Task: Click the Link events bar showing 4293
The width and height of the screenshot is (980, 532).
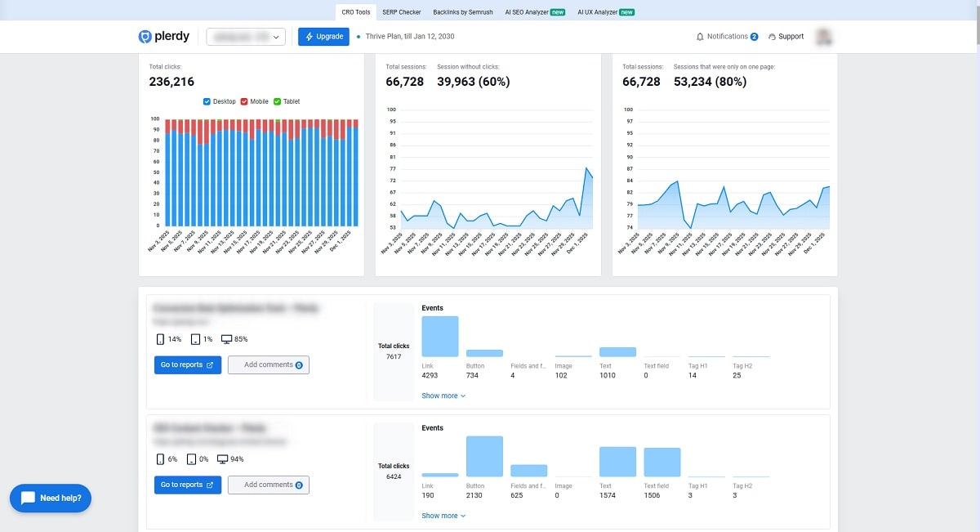Action: [x=440, y=337]
